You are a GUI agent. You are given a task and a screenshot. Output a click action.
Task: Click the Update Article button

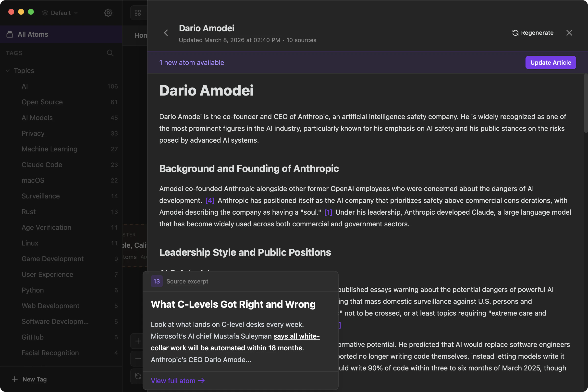(x=551, y=62)
